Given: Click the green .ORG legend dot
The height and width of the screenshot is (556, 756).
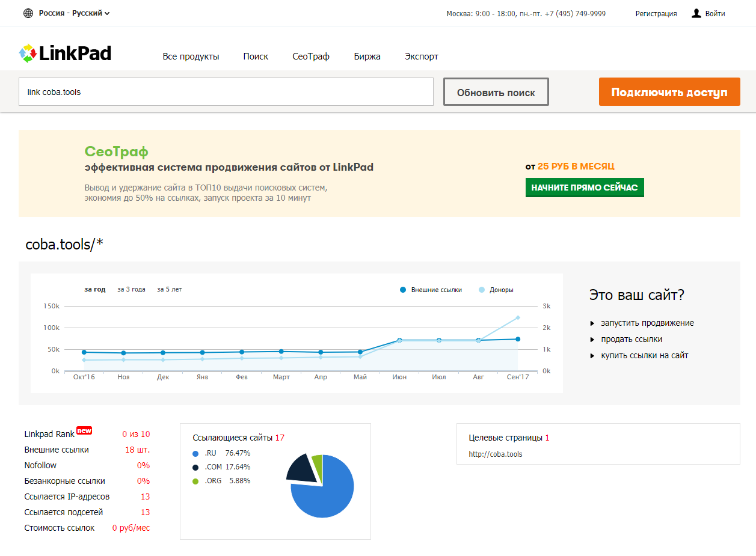Looking at the screenshot, I should pyautogui.click(x=195, y=481).
